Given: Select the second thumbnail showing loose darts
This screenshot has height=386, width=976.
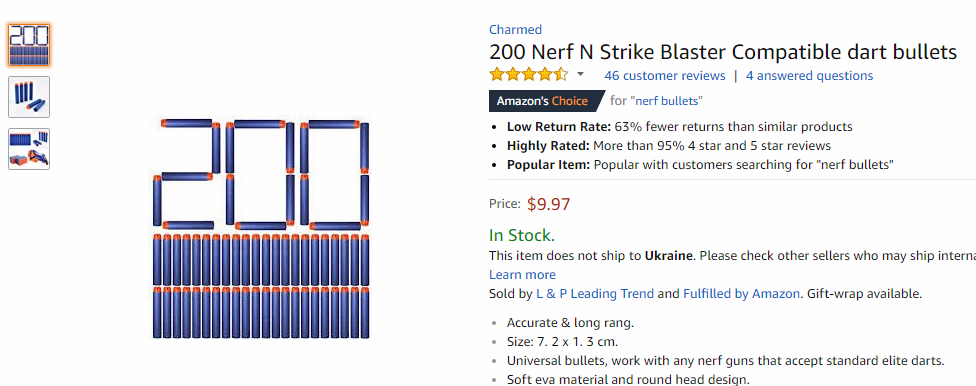Looking at the screenshot, I should tap(29, 96).
